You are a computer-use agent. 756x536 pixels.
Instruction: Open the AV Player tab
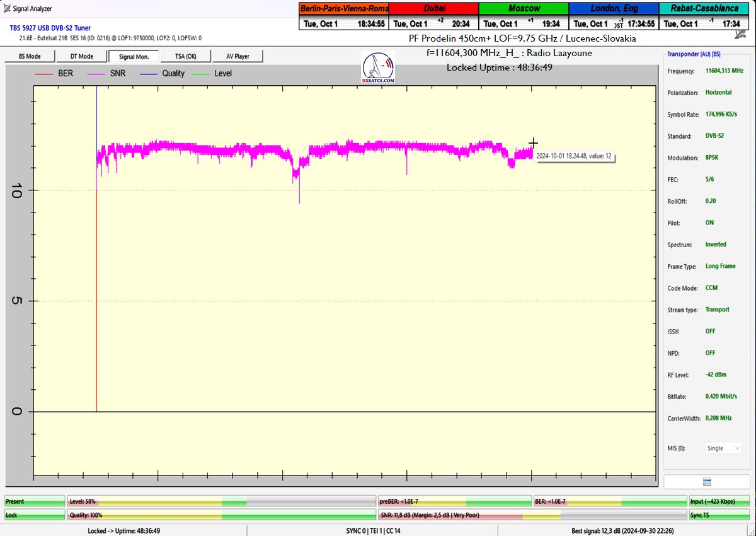coord(238,57)
